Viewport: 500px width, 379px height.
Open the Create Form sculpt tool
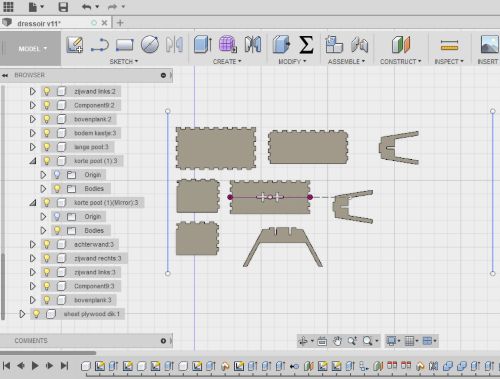tap(228, 44)
